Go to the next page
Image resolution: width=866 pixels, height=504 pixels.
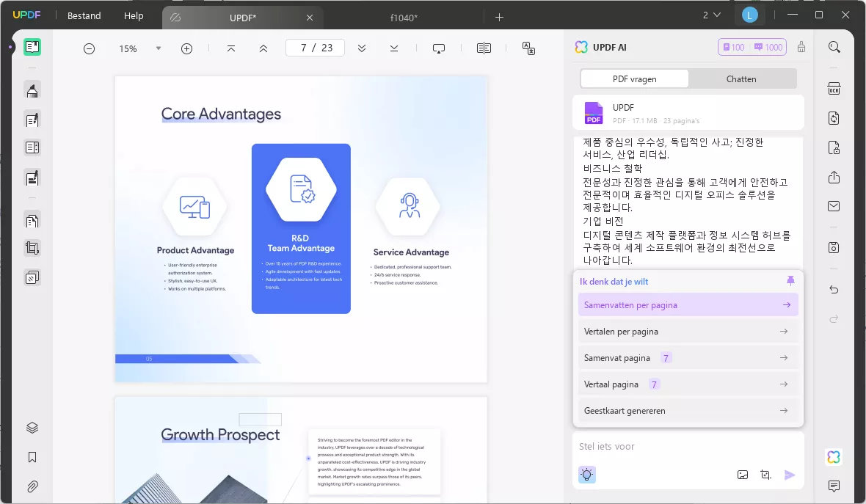(x=362, y=48)
